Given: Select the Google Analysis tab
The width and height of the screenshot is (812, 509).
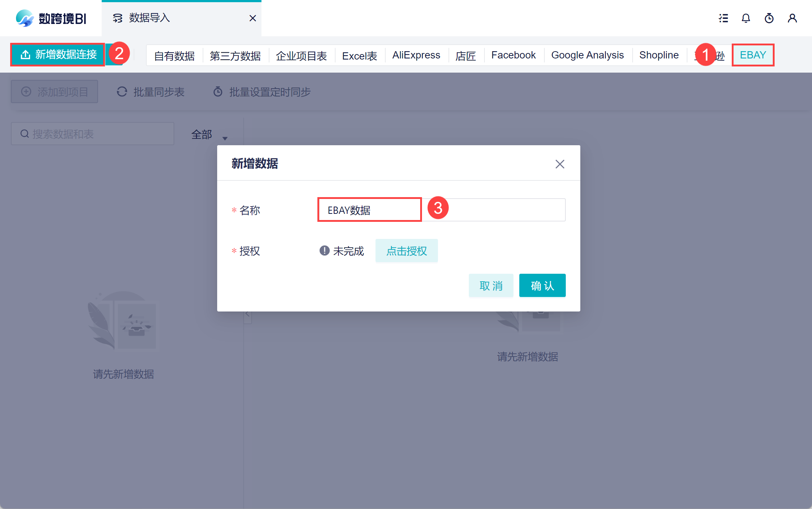Looking at the screenshot, I should (587, 55).
